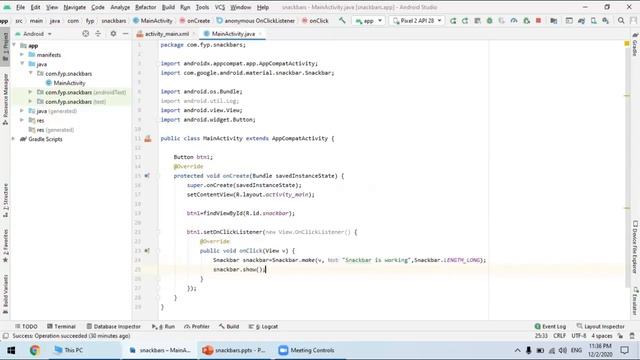Click Apply Changes and Restart Activity icon
Viewport: 640px width, 360px height.
coord(465,20)
